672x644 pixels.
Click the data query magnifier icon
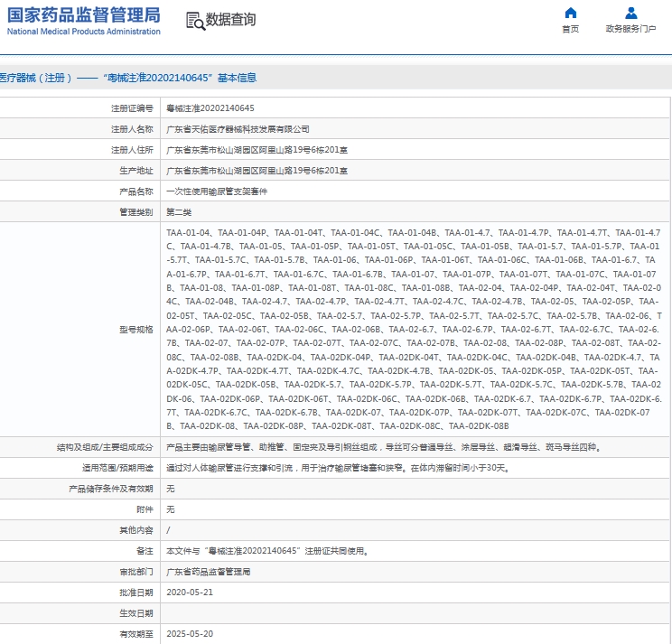coord(195,21)
